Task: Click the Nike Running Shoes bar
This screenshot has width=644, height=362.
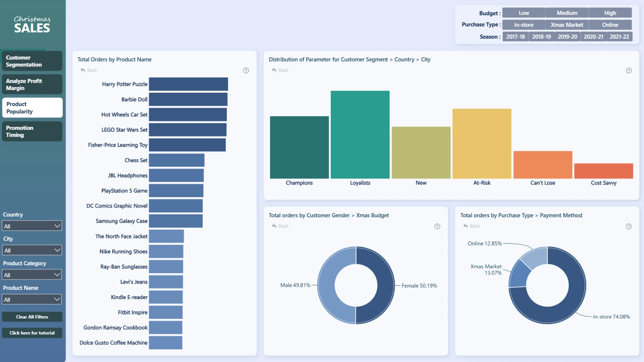Action: tap(166, 251)
